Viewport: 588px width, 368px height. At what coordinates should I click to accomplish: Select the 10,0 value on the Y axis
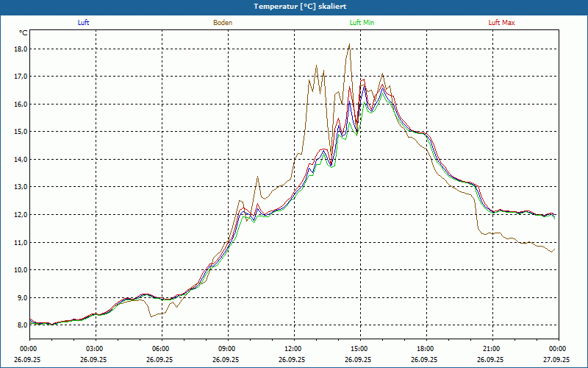[x=20, y=270]
